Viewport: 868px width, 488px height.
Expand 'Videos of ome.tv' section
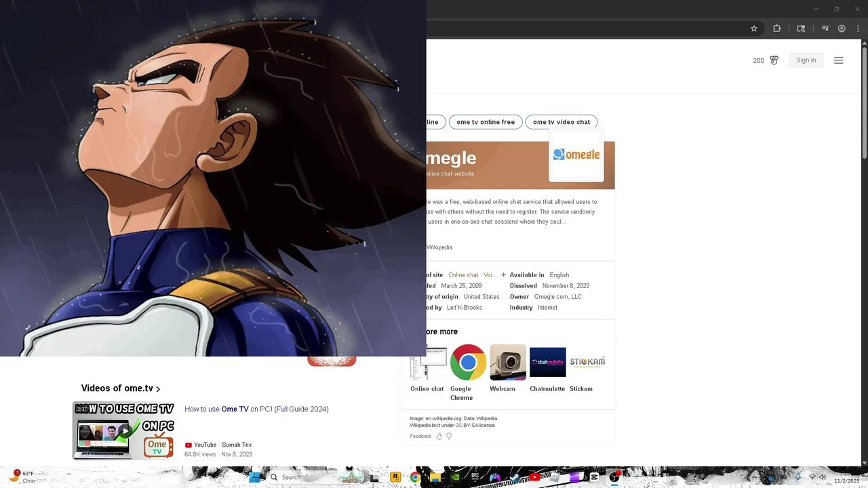121,388
